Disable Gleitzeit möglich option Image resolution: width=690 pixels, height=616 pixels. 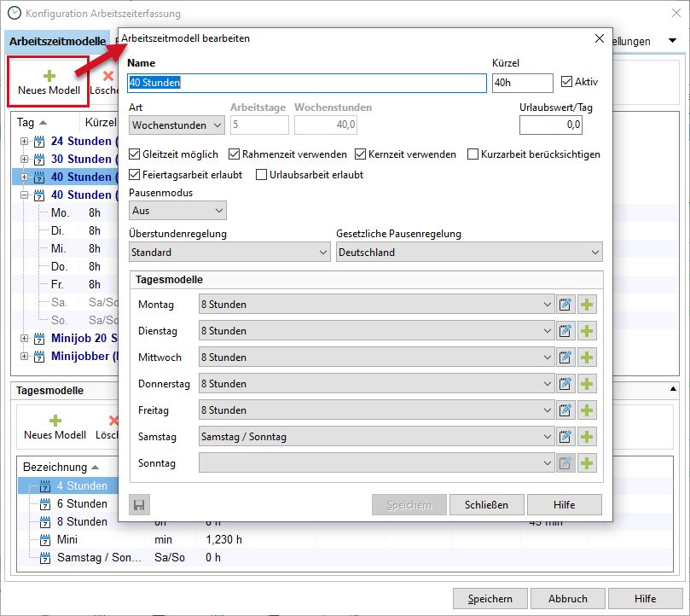click(135, 154)
